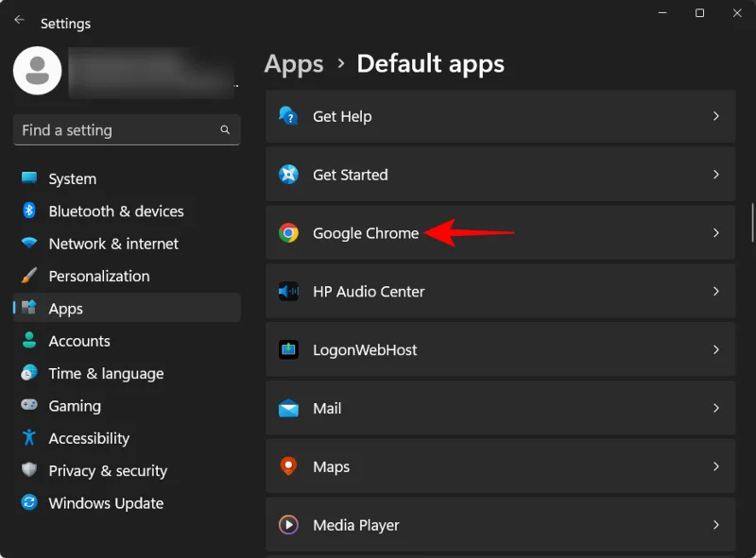Image resolution: width=756 pixels, height=558 pixels.
Task: Click the Google Chrome logo icon
Action: (288, 233)
